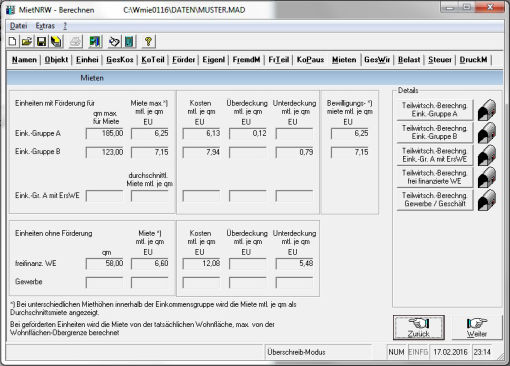Click the time 23:14 in status bar
This screenshot has width=510, height=366.
[482, 352]
